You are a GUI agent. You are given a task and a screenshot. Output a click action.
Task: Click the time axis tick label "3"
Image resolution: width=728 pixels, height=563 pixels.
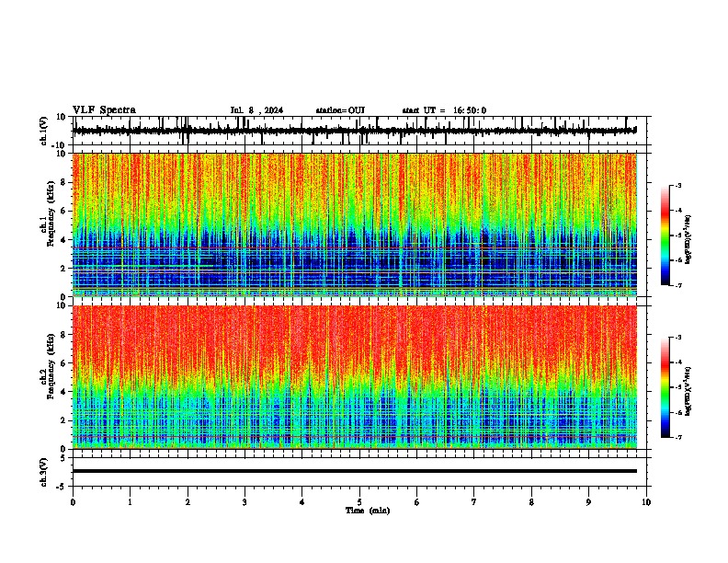pyautogui.click(x=245, y=502)
